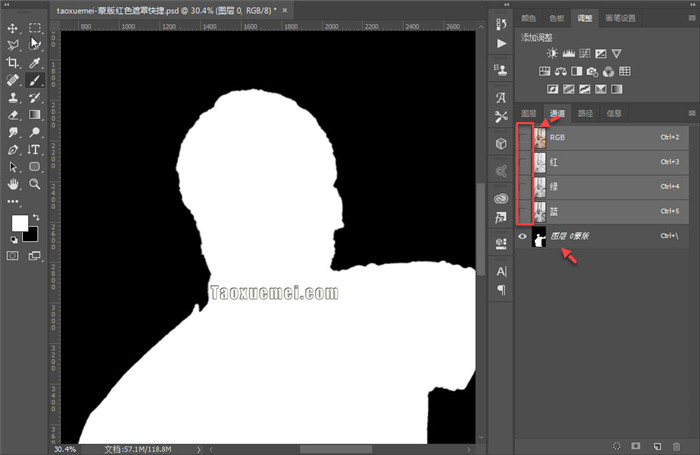Hide the 图层 0 蒙版 channel eye
This screenshot has width=700, height=455.
coord(523,236)
